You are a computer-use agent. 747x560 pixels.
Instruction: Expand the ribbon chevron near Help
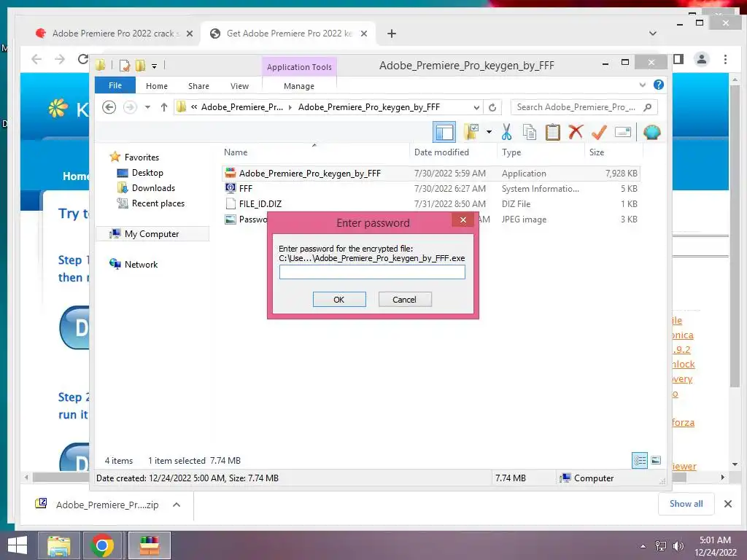click(x=642, y=85)
